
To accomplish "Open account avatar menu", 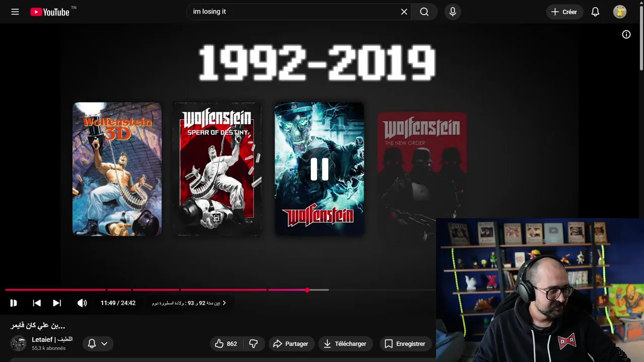I will [620, 12].
